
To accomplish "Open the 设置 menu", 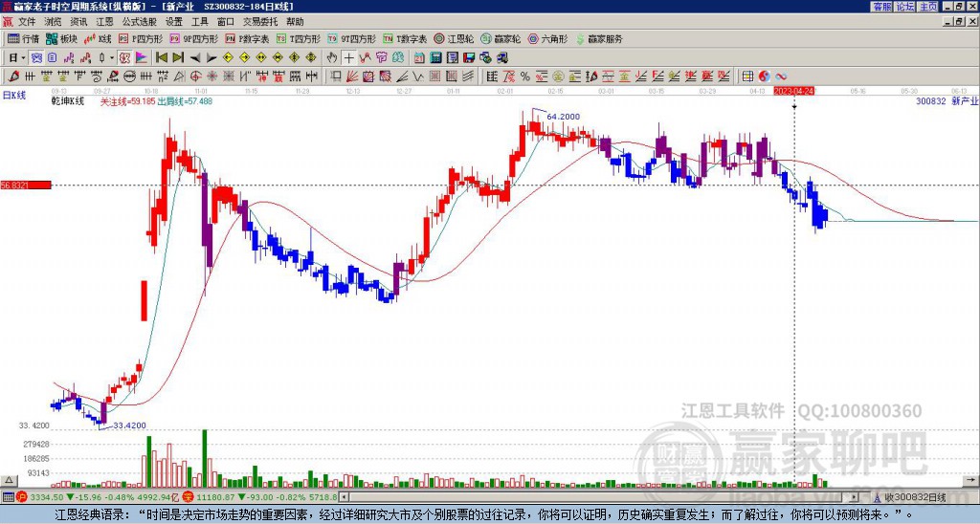I will pos(174,22).
